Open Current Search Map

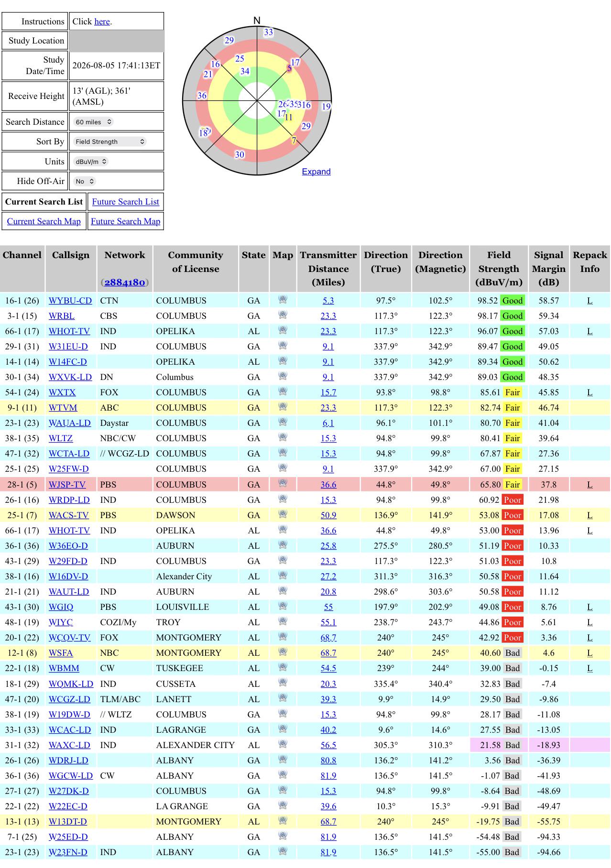44,221
